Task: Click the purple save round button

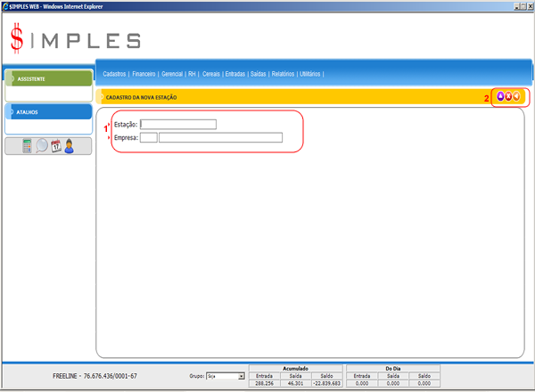Action: 500,96
